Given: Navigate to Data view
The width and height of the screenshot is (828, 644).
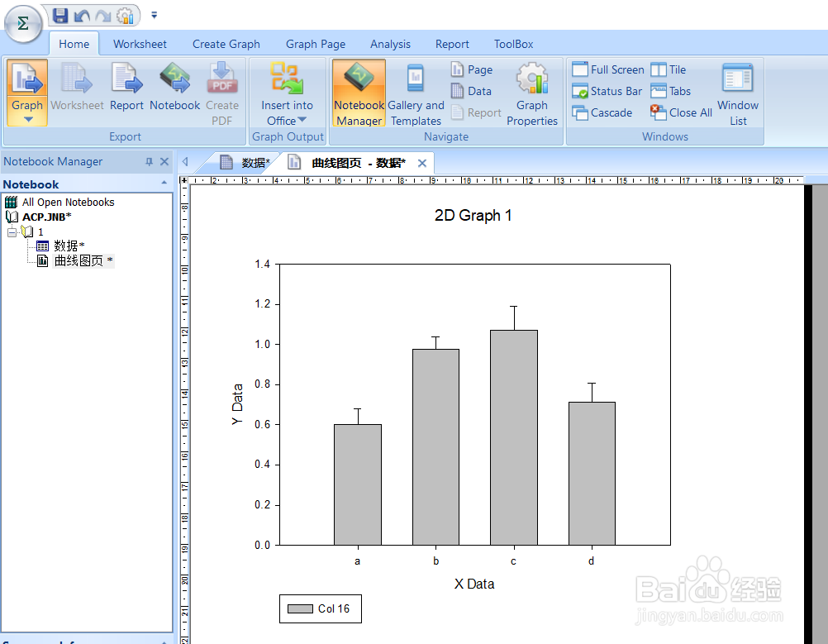Looking at the screenshot, I should (472, 91).
